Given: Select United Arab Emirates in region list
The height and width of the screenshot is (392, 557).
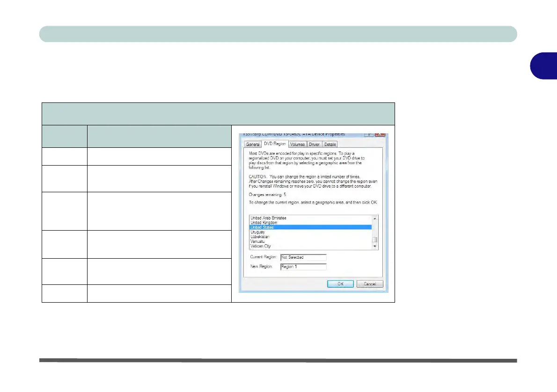Looking at the screenshot, I should coord(310,218).
